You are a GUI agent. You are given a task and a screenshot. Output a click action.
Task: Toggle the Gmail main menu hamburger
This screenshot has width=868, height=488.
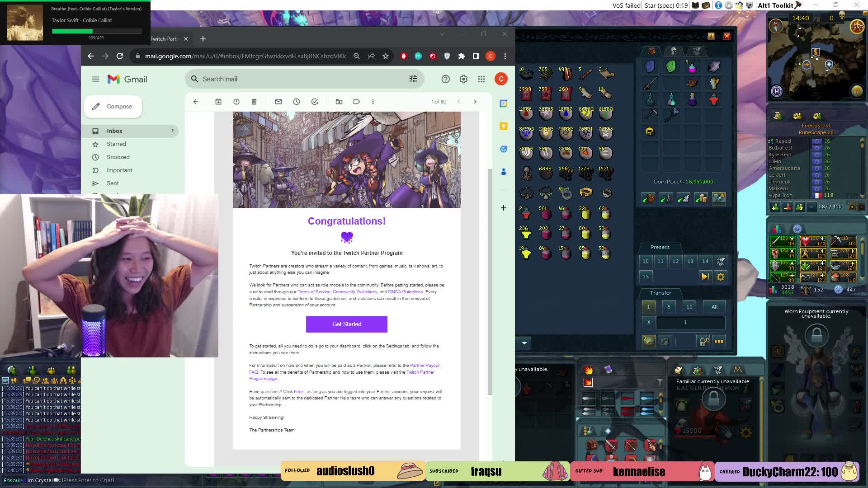tap(95, 79)
